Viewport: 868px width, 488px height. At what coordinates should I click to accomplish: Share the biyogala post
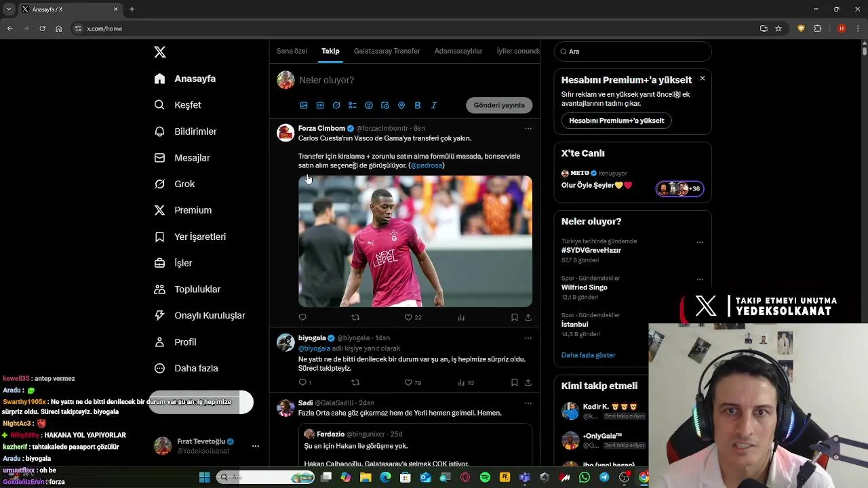[x=528, y=382]
